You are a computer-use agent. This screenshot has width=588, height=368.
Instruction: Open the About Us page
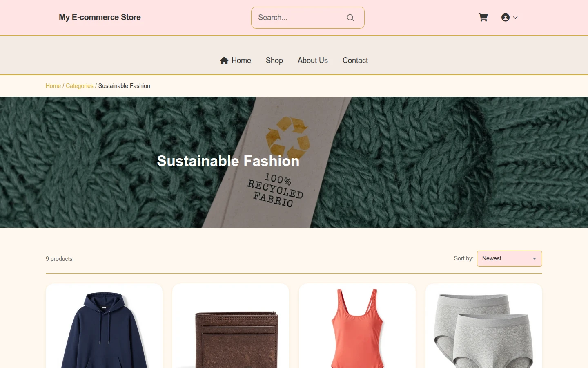[x=313, y=61]
